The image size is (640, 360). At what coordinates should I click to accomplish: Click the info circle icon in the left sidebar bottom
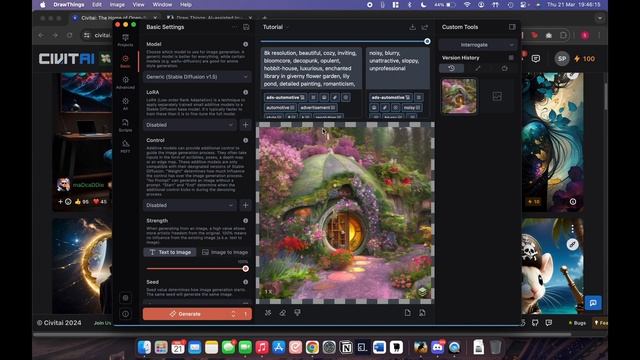coord(125,314)
